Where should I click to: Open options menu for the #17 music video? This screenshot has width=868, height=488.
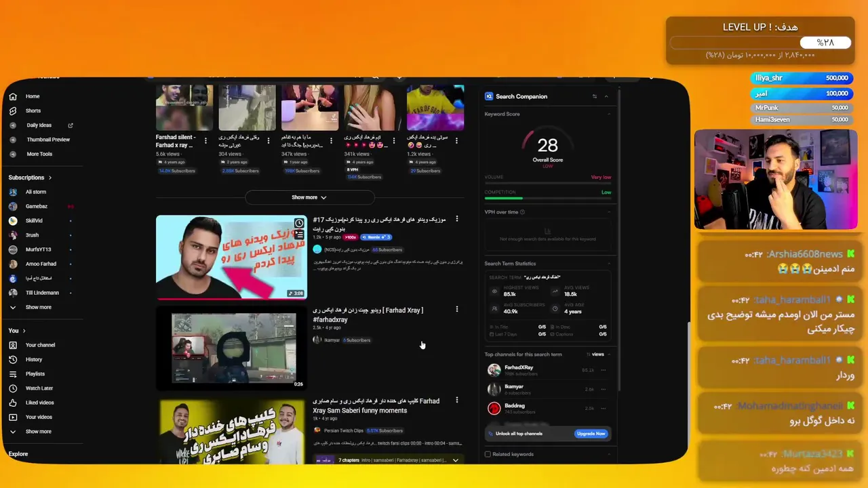[x=456, y=219]
